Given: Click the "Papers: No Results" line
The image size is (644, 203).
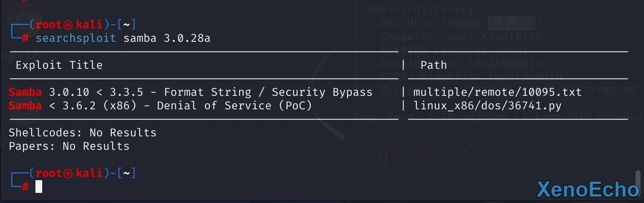Looking at the screenshot, I should (69, 146).
